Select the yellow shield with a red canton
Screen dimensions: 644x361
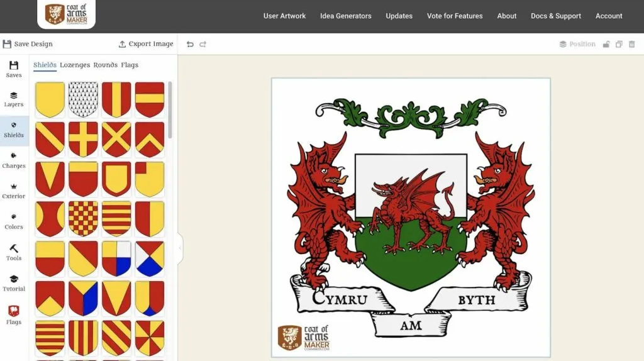click(x=150, y=179)
